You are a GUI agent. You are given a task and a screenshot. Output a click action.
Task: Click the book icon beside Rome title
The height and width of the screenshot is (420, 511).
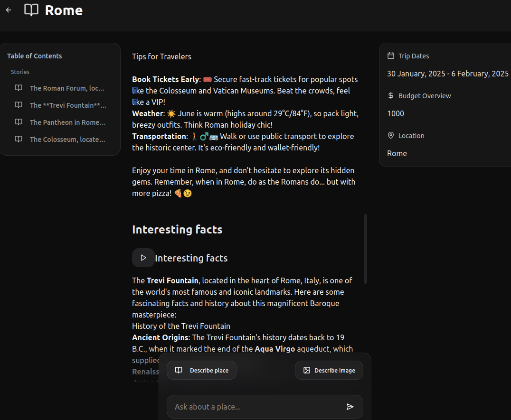pos(31,10)
